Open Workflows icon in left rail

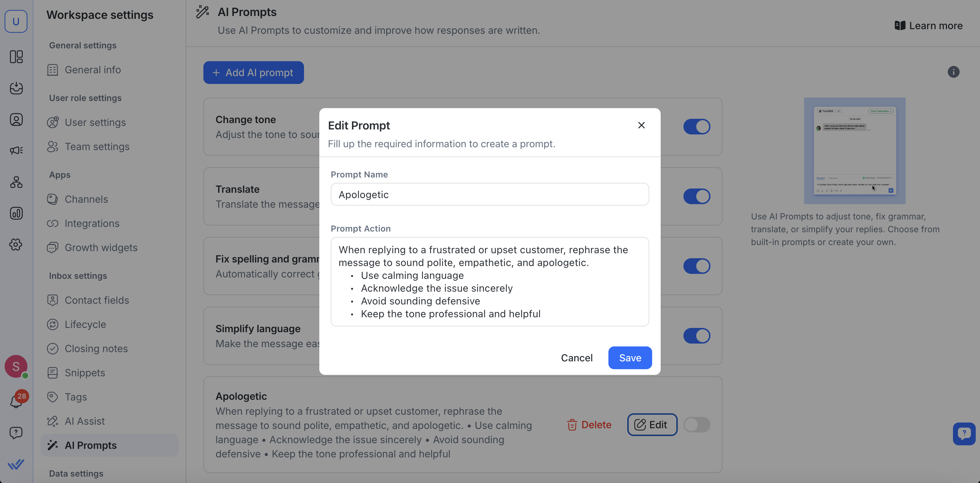tap(16, 182)
